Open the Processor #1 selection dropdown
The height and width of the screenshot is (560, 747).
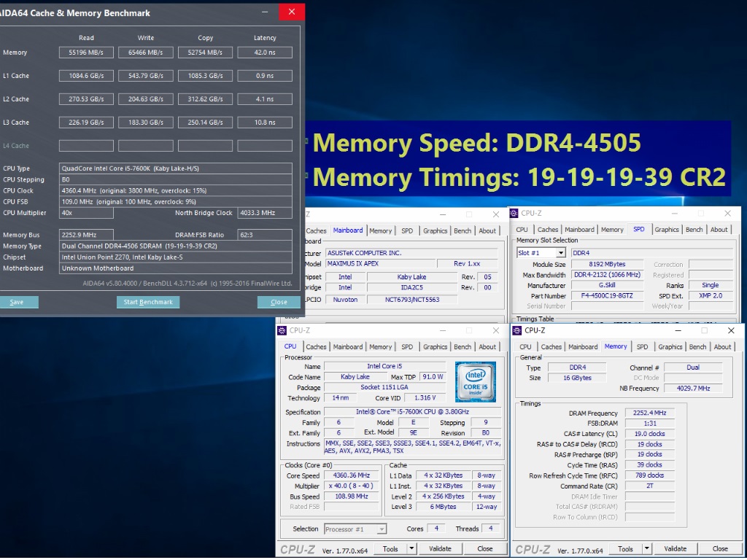pos(382,529)
